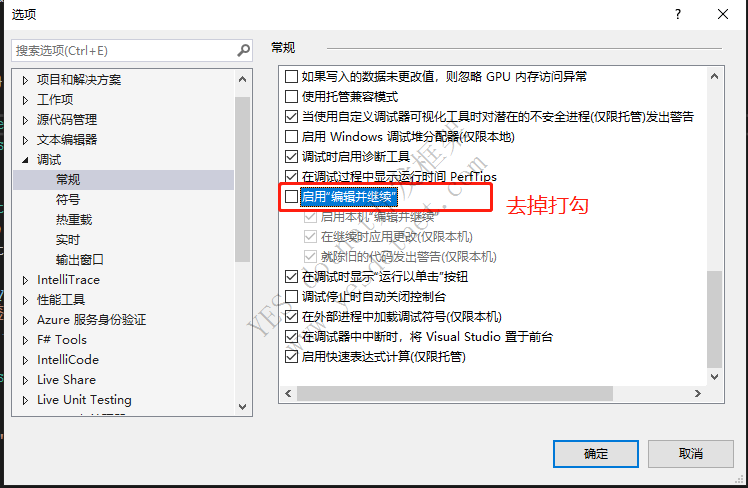
Task: Click the search magnifier icon
Action: [x=243, y=50]
